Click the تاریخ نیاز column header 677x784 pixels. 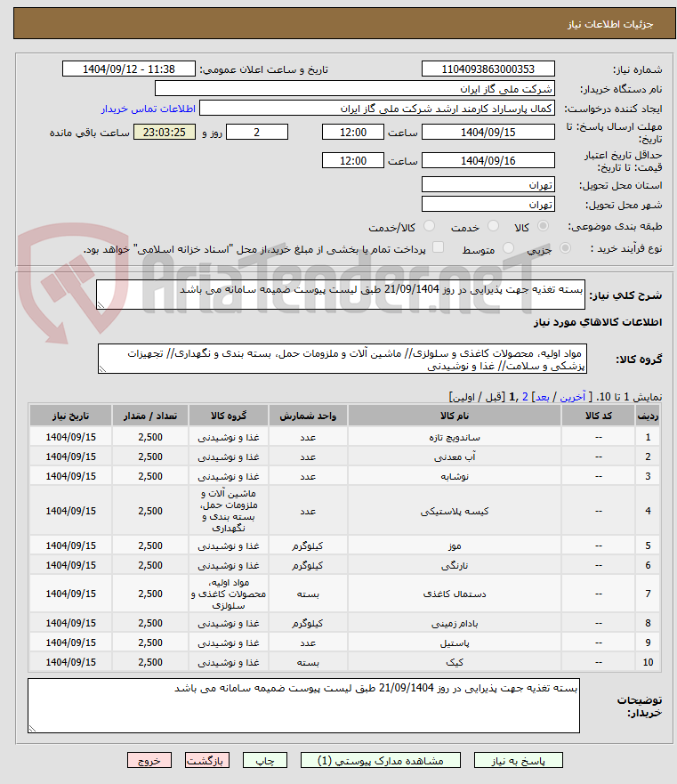[x=70, y=416]
